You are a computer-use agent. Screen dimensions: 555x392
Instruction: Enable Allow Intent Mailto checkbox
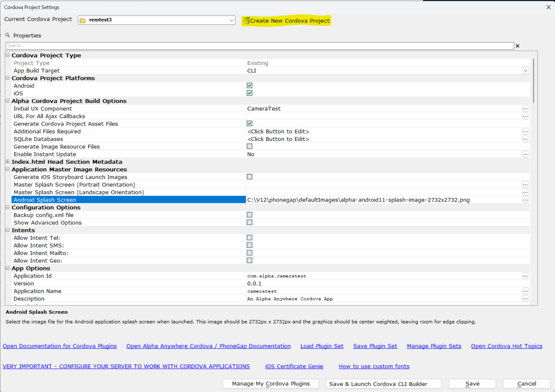[x=249, y=253]
